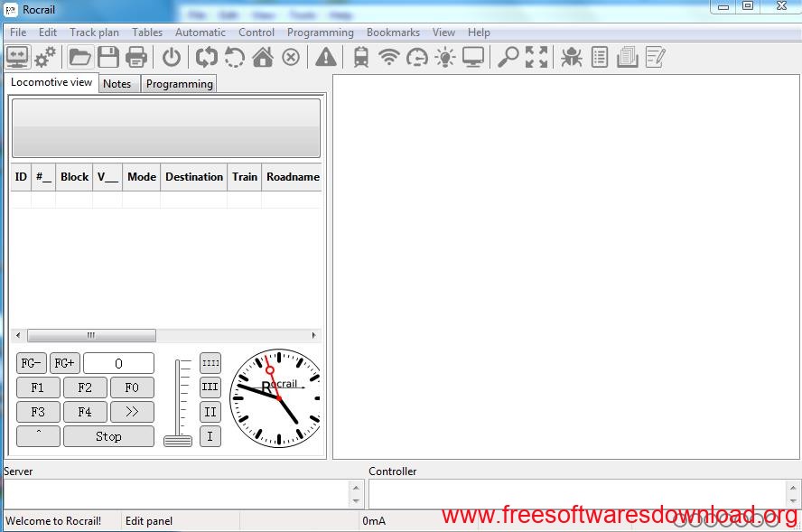
Task: Click the monitor screen icon
Action: [473, 57]
